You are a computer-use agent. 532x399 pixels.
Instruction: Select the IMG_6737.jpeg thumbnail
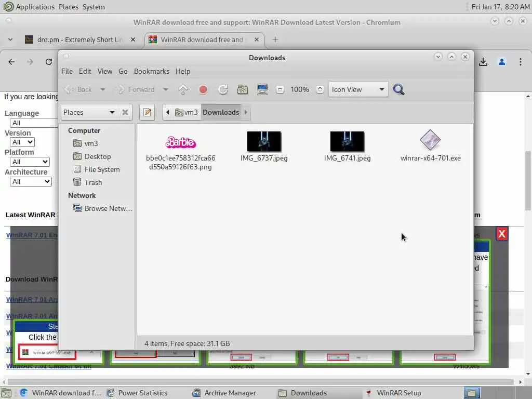(x=264, y=141)
